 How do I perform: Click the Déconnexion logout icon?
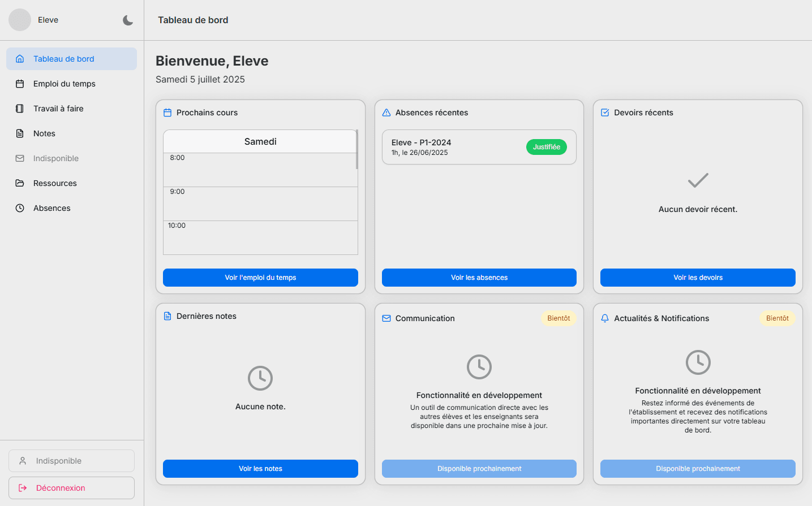[x=22, y=488]
